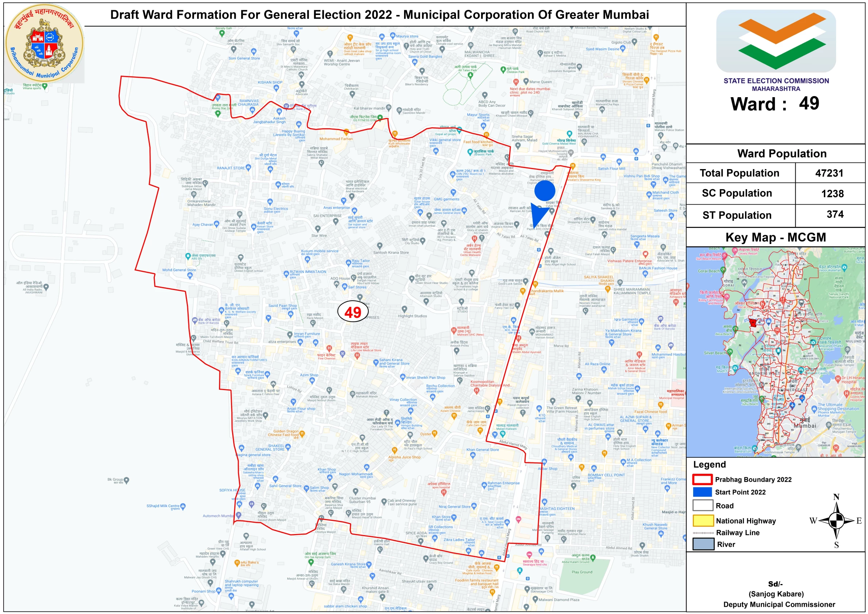The height and width of the screenshot is (614, 868).
Task: Click the Key Map MCGM thumbnail
Action: [775, 352]
